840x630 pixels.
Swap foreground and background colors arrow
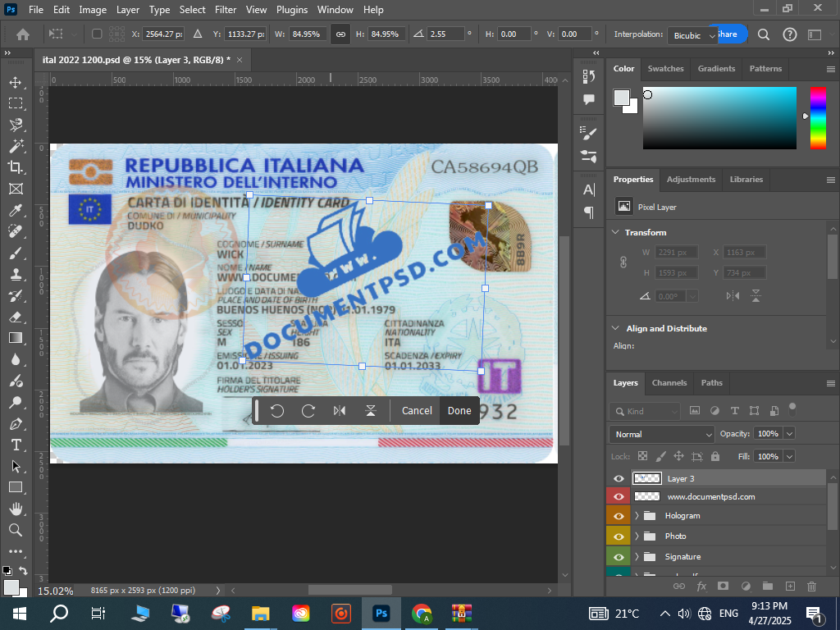point(23,571)
